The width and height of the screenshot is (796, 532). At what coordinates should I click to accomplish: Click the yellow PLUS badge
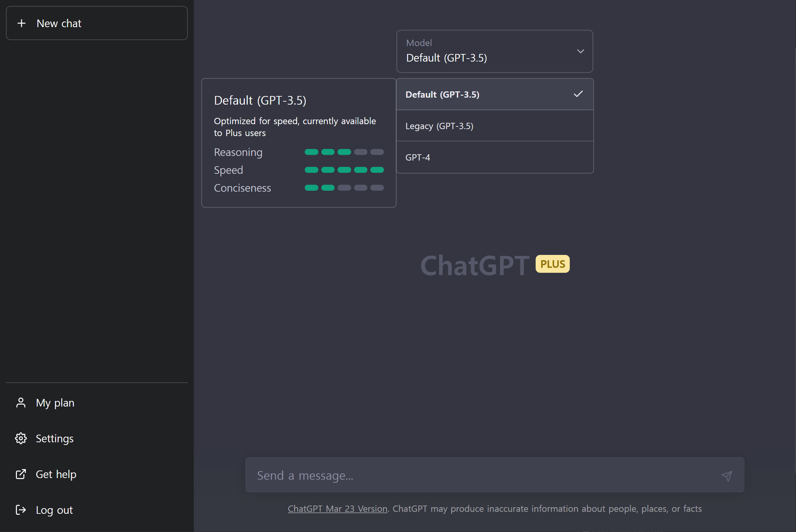[552, 264]
